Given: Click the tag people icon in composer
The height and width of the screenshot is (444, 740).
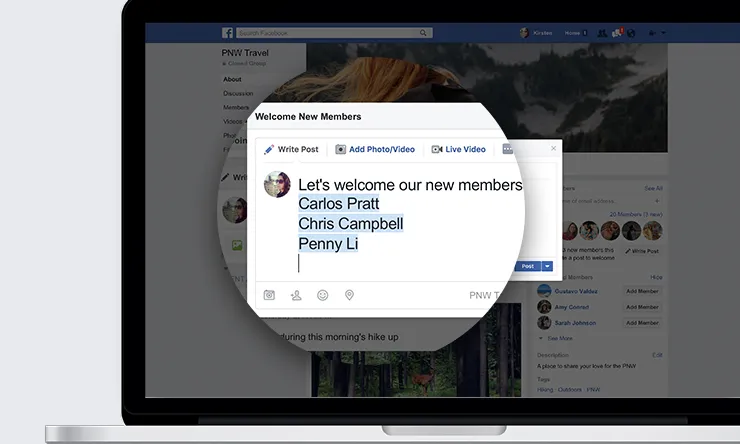Looking at the screenshot, I should [296, 295].
